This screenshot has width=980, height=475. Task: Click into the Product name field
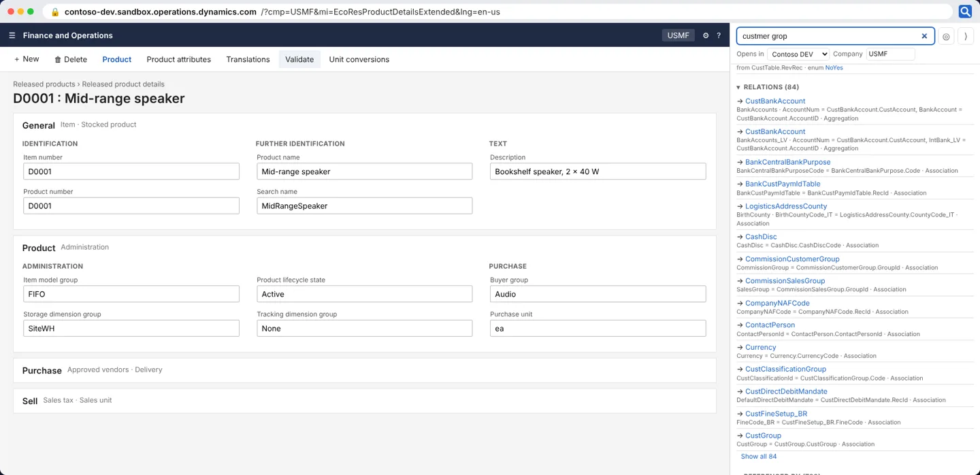pyautogui.click(x=365, y=171)
